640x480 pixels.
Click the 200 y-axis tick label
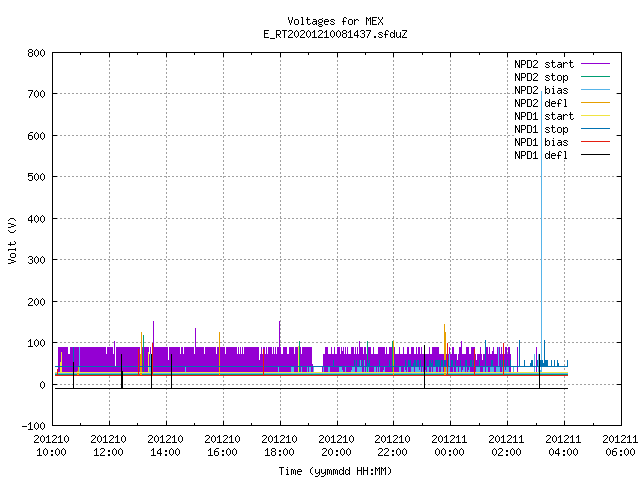(x=36, y=302)
